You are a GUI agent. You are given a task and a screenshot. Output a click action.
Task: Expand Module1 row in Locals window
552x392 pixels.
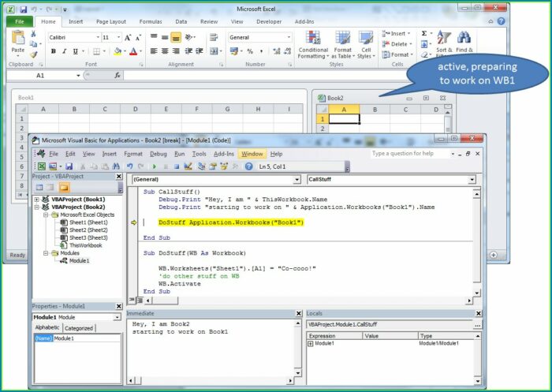pos(311,344)
